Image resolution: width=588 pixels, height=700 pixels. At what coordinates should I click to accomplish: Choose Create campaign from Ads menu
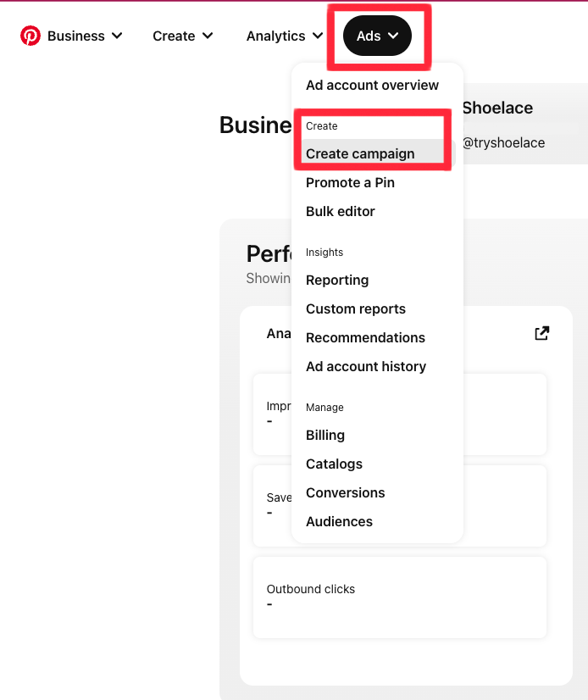(x=360, y=153)
